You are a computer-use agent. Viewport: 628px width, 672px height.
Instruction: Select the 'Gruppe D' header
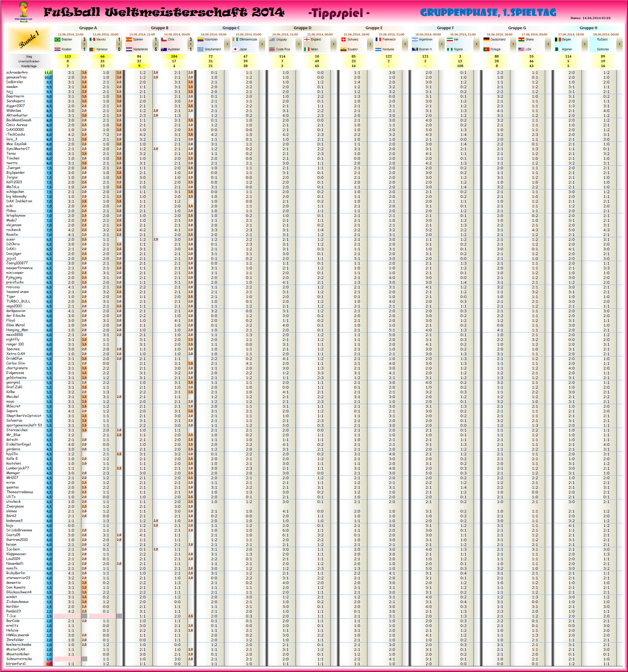302,28
